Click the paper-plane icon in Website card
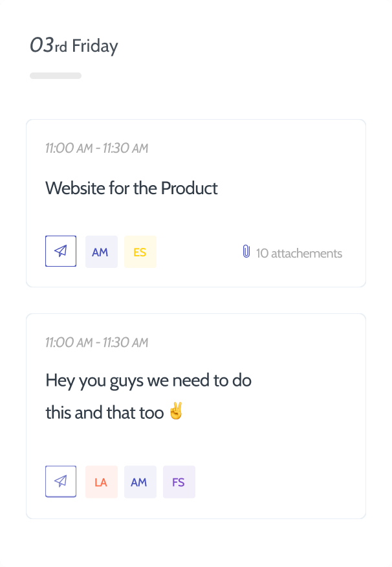This screenshot has height=567, width=392. tap(61, 251)
